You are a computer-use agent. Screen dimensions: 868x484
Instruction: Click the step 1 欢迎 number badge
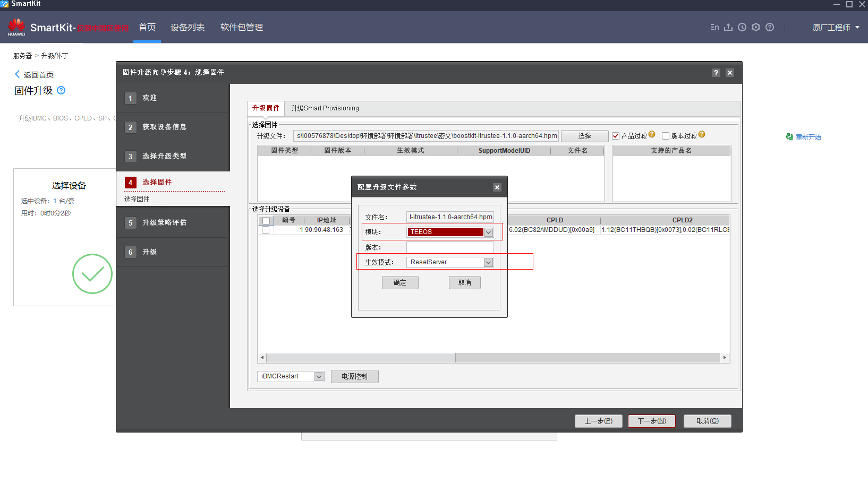[130, 98]
